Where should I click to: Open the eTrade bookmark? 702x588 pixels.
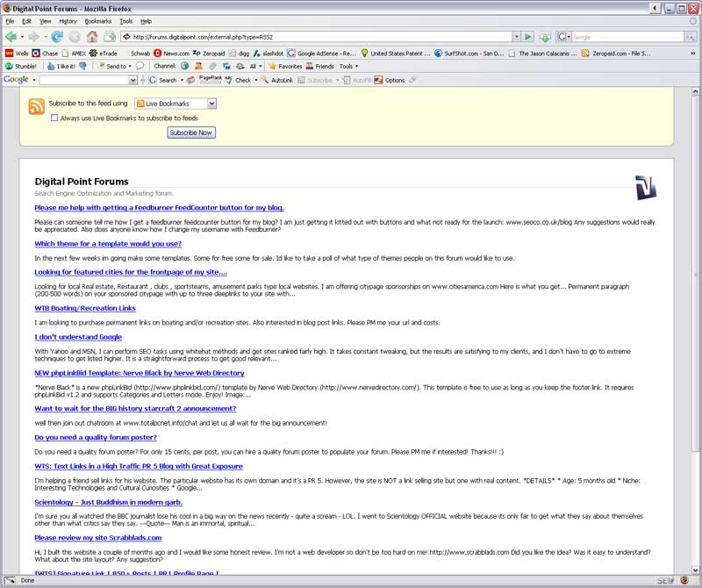click(x=104, y=54)
